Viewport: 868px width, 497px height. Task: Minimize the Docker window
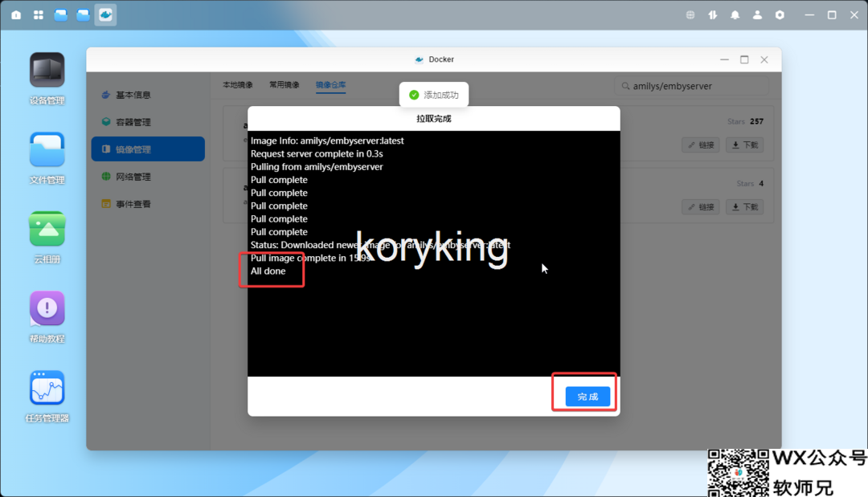click(724, 59)
